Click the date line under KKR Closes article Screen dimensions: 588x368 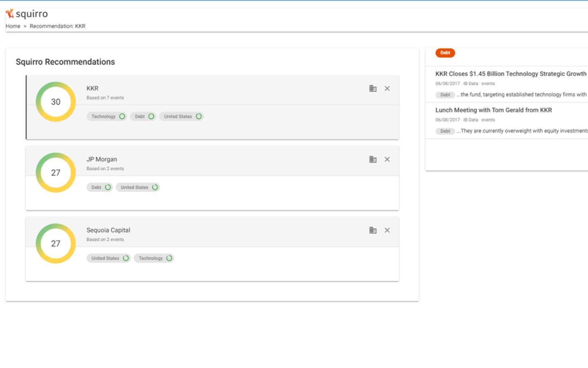[465, 84]
